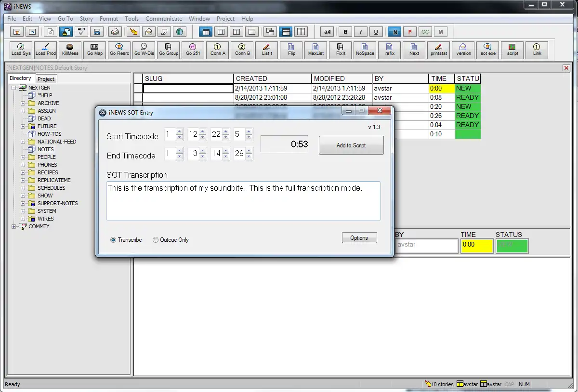Toggle italic formatting

[361, 32]
